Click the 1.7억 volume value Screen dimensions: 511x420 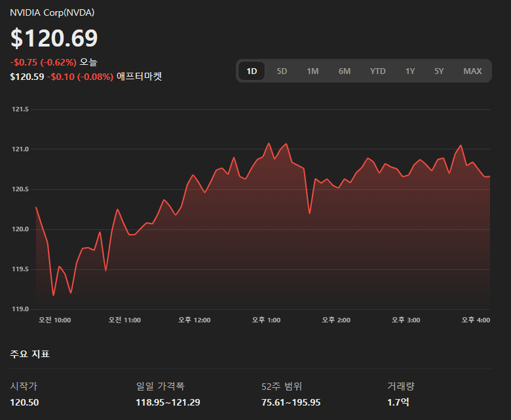pyautogui.click(x=398, y=402)
